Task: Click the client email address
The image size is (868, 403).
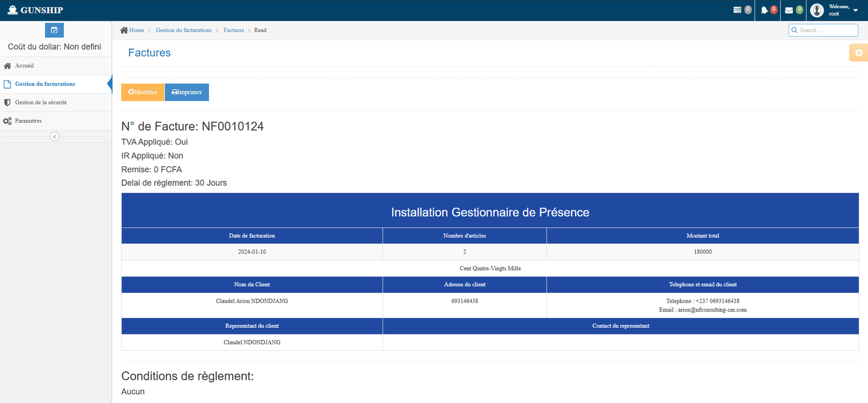Action: coord(712,310)
